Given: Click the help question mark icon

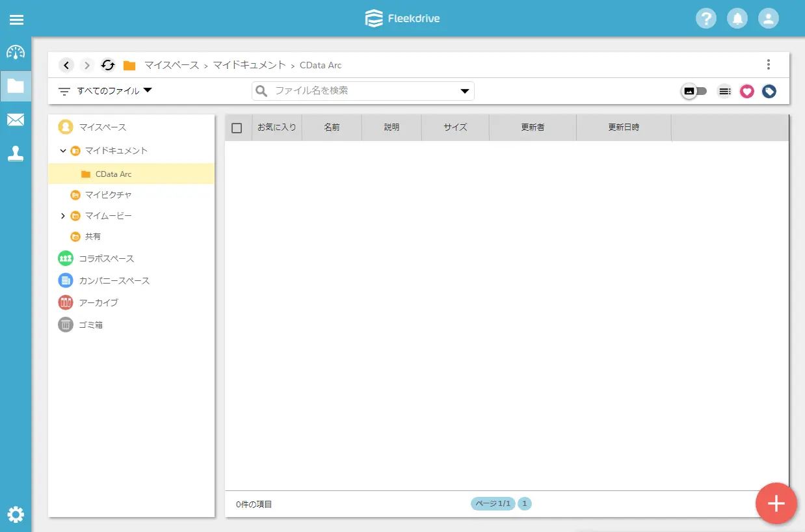Looking at the screenshot, I should tap(706, 18).
